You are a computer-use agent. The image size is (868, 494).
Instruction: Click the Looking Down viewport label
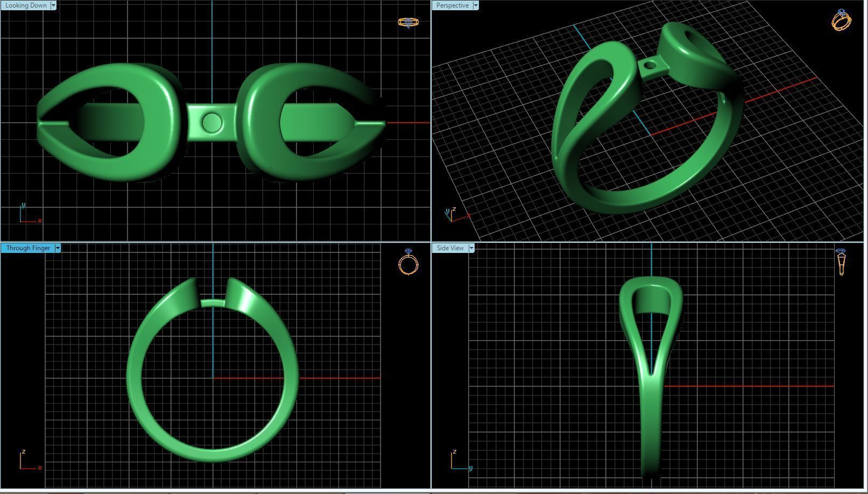(x=25, y=5)
